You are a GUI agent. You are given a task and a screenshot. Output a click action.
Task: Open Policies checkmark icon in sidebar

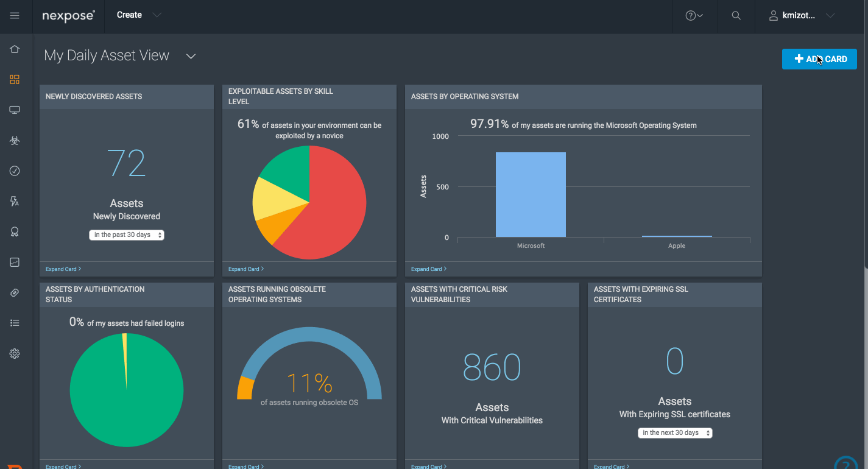[x=15, y=171]
